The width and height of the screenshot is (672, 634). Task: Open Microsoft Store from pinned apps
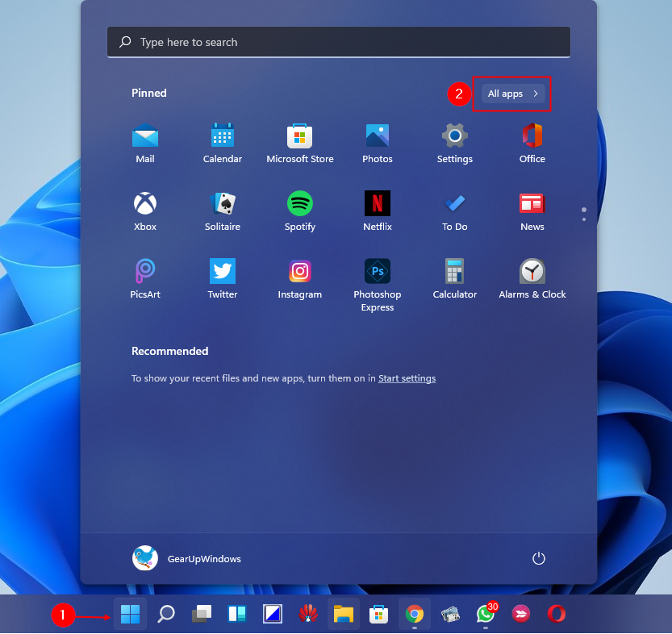(x=300, y=144)
